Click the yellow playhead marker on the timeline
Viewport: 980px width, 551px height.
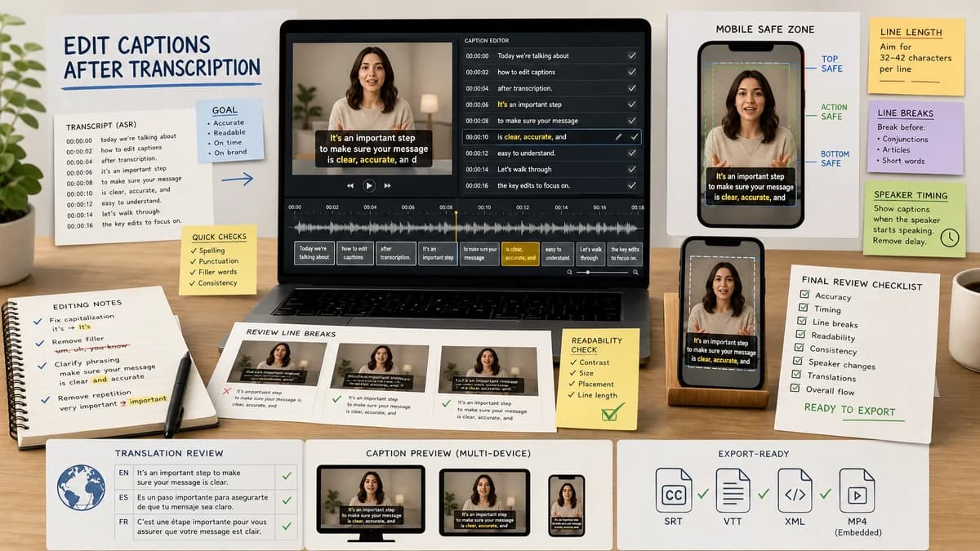pyautogui.click(x=456, y=215)
